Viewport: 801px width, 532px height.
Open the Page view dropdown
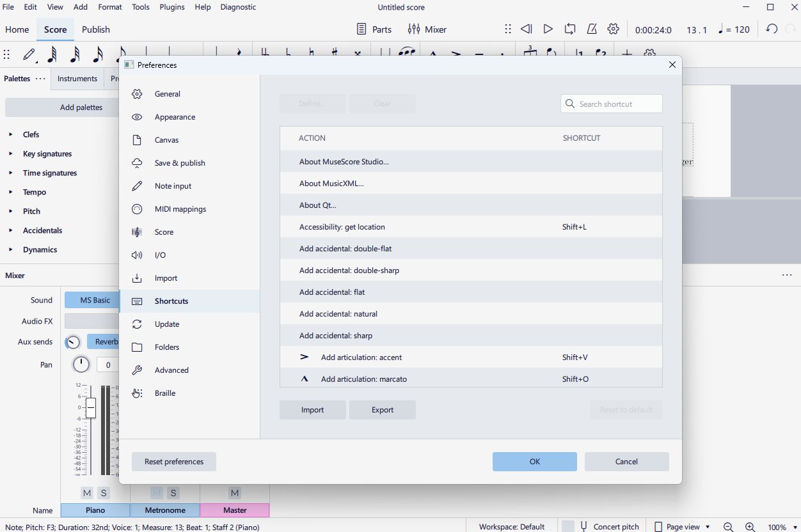click(682, 527)
